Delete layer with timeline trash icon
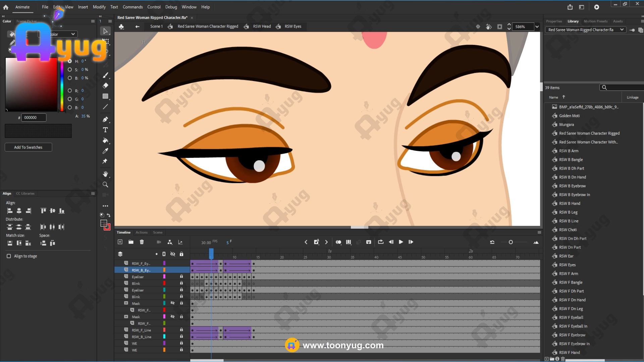Screen dimensions: 644x362 coord(142,242)
